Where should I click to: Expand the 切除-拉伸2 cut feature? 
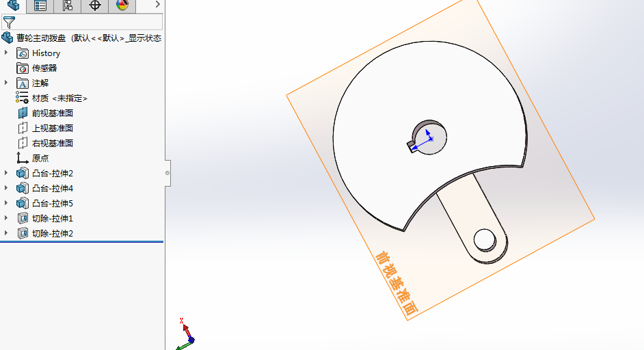5,232
